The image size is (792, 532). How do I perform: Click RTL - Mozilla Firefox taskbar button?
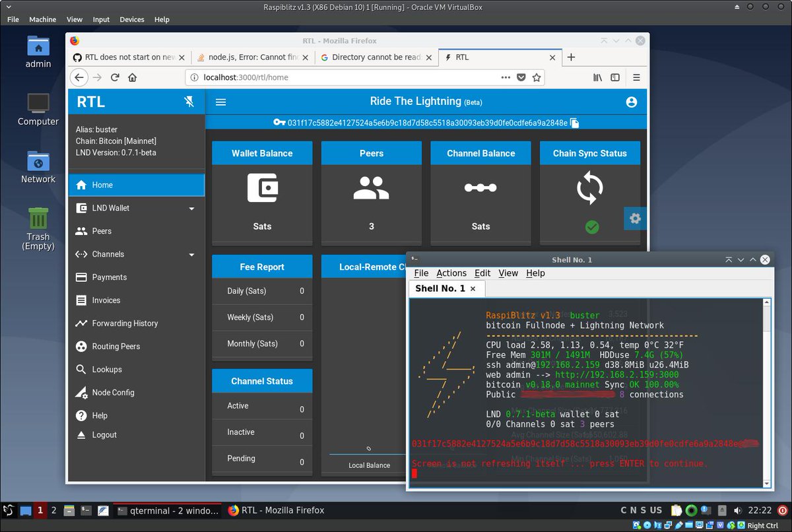[x=276, y=510]
